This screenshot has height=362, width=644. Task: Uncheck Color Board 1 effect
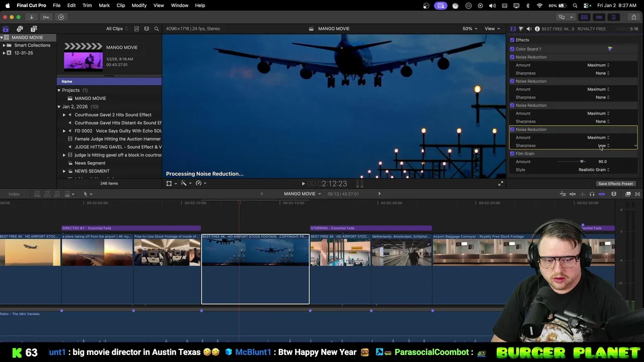tap(512, 49)
